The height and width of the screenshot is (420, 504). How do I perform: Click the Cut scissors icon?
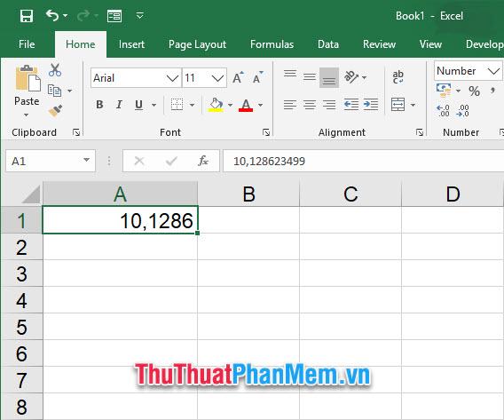(x=55, y=70)
